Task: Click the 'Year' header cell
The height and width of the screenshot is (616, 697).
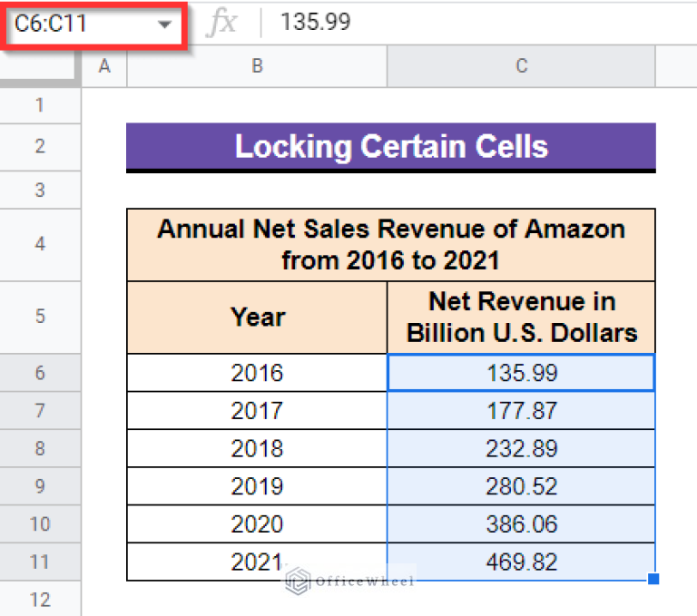Action: tap(257, 318)
